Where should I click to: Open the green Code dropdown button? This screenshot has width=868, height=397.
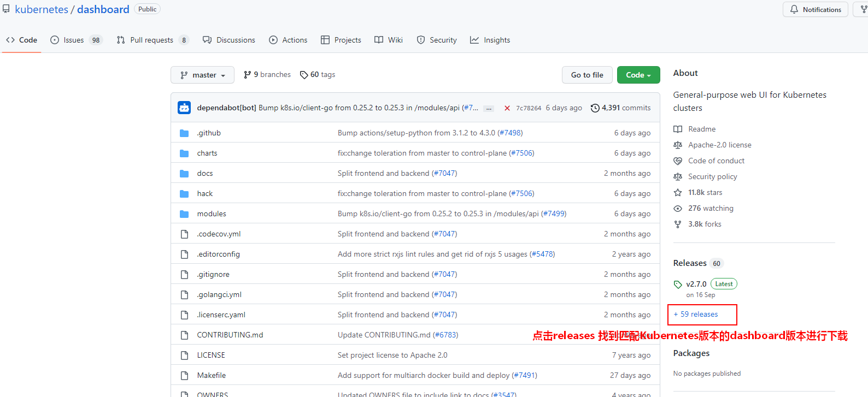tap(638, 75)
